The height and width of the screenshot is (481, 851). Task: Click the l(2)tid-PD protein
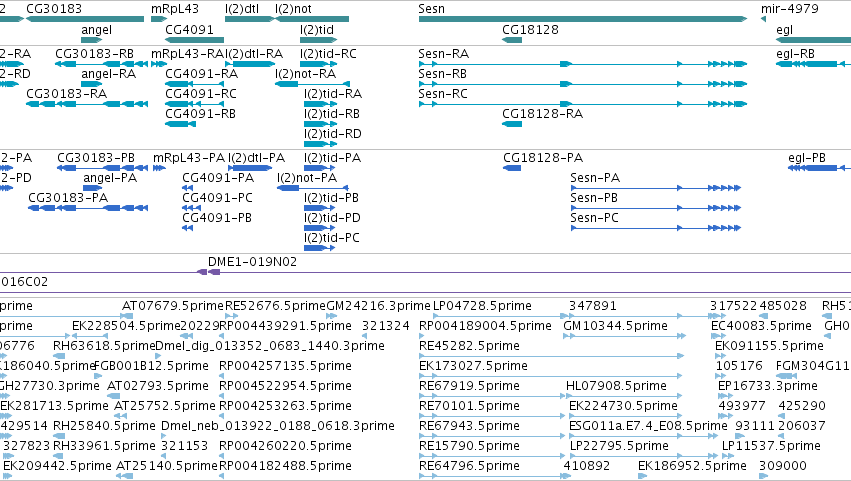(332, 218)
